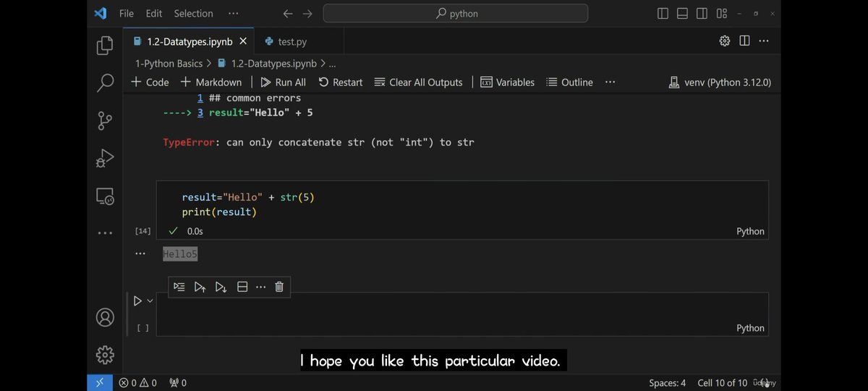Jump to line 3 link in traceback
Image resolution: width=868 pixels, height=391 pixels.
(200, 113)
